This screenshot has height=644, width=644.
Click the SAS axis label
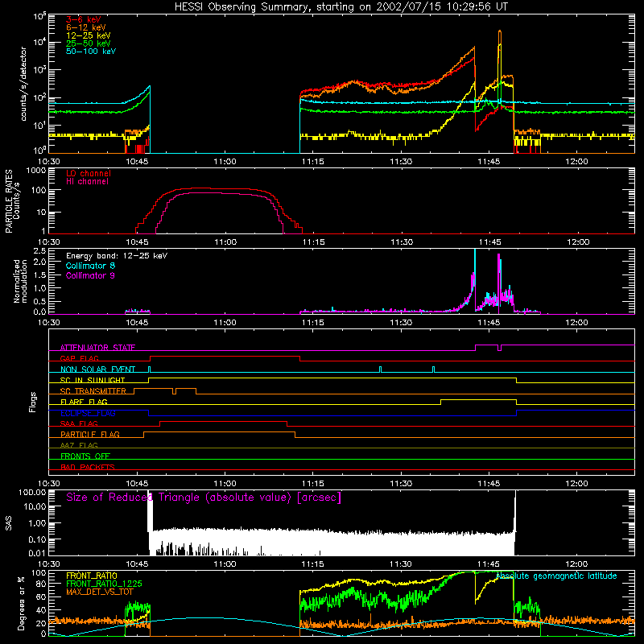[9, 522]
